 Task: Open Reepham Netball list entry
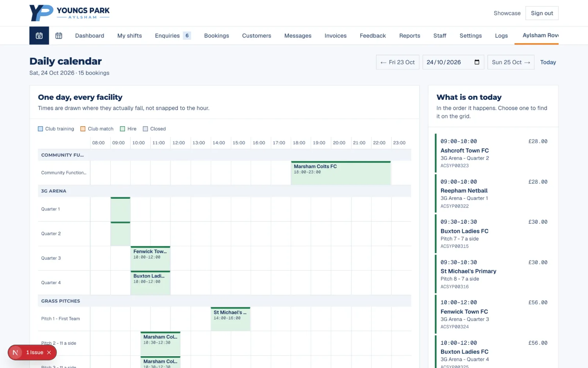(493, 193)
